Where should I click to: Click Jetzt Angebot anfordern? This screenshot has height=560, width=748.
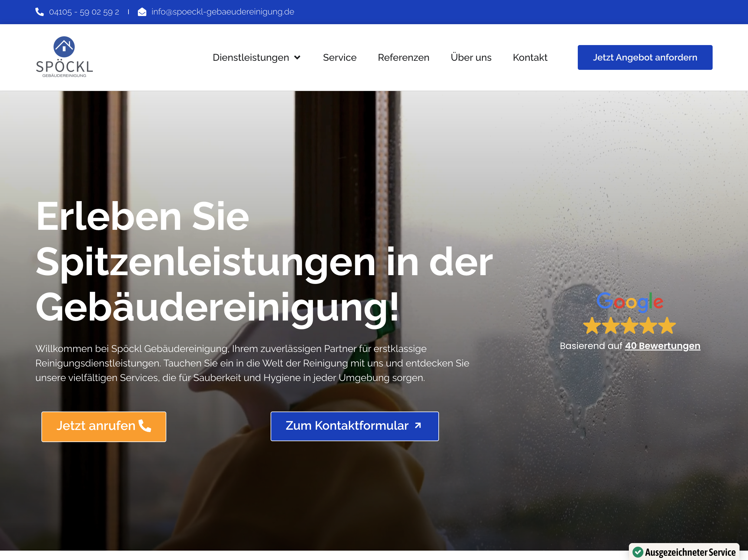[645, 57]
